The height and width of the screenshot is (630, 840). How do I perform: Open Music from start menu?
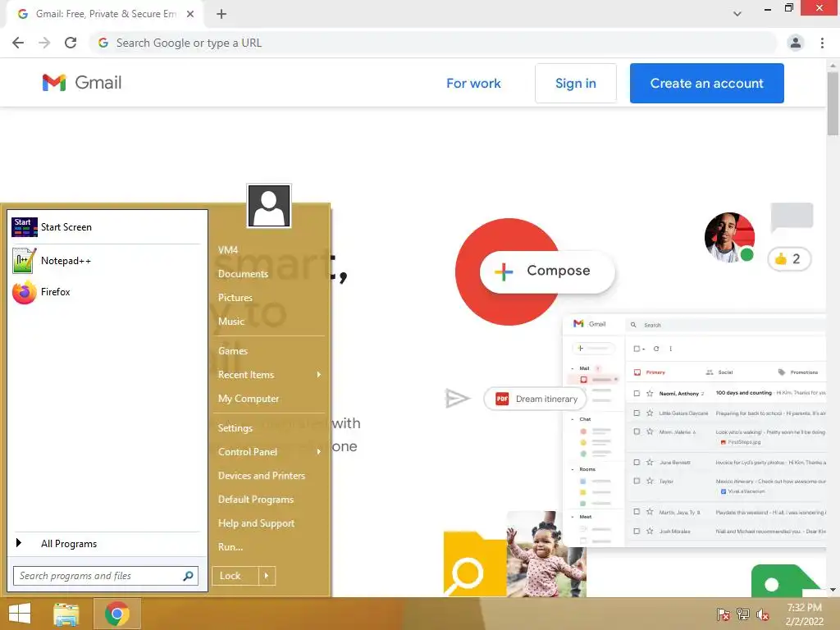point(231,322)
